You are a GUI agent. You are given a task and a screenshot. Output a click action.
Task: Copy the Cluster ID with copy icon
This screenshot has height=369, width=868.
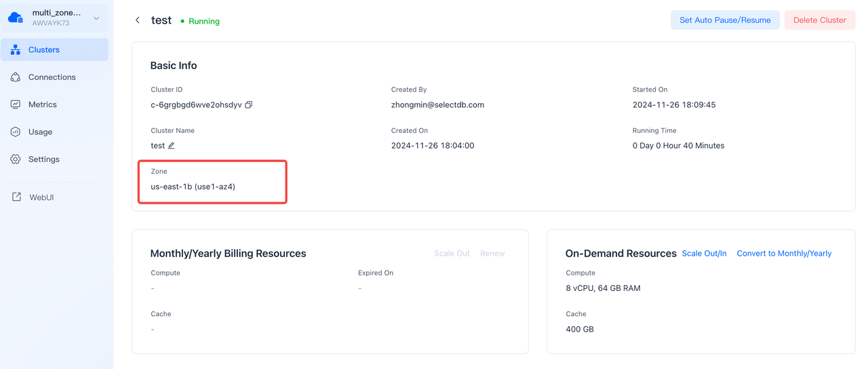249,105
